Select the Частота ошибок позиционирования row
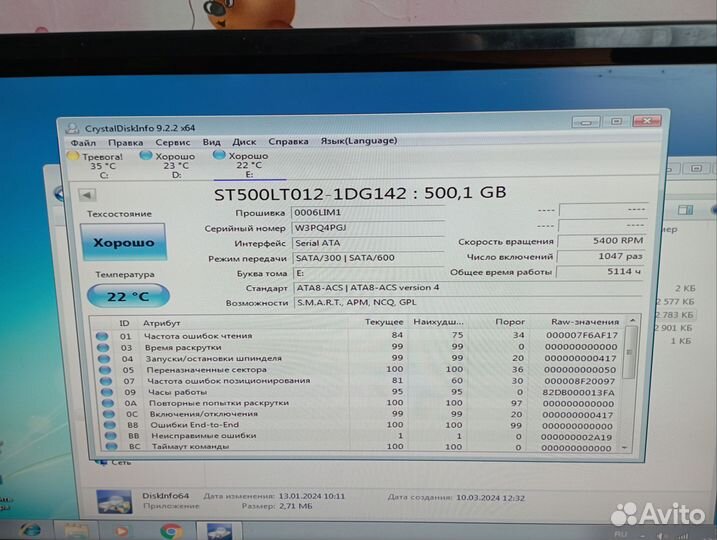The width and height of the screenshot is (717, 540). click(x=358, y=381)
